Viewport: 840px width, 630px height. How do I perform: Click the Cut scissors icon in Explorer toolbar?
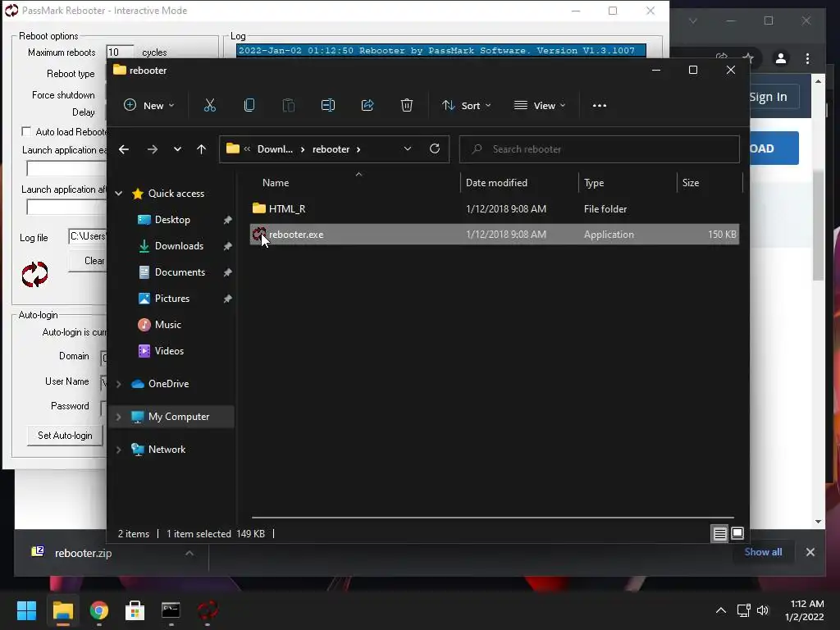coord(209,106)
